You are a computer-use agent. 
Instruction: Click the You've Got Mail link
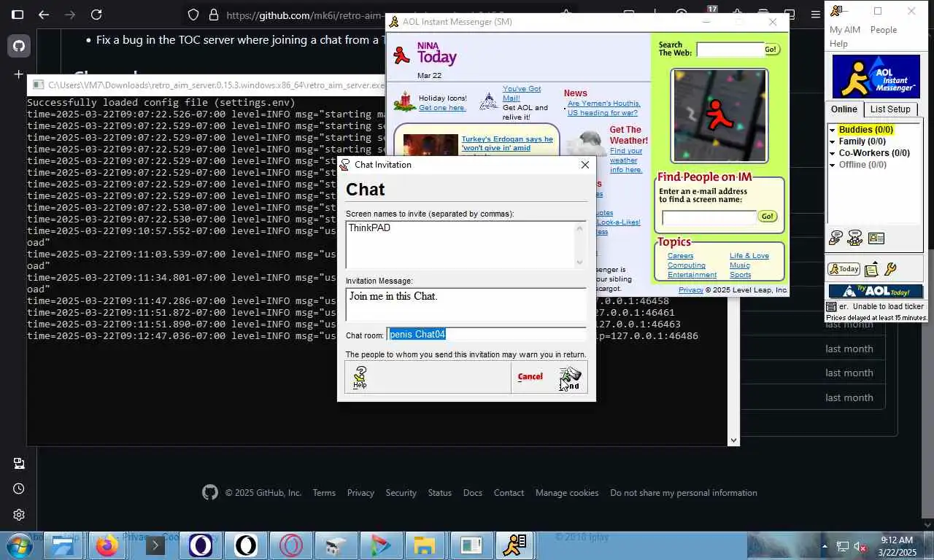pos(521,93)
